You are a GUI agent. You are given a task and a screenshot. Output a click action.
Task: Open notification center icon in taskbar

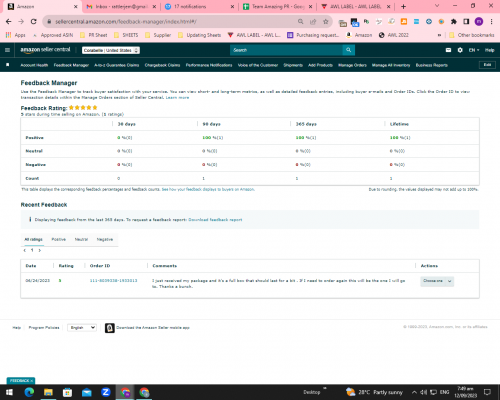click(x=487, y=392)
